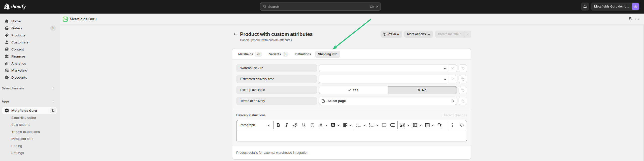Screen dimensions: 644x161
Task: Toggle italic formatting
Action: pos(286,125)
